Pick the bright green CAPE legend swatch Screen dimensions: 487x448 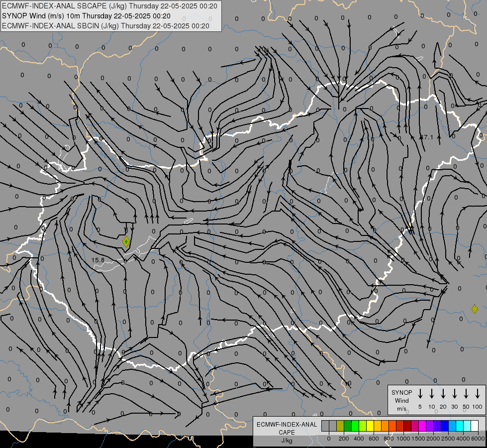355,426
